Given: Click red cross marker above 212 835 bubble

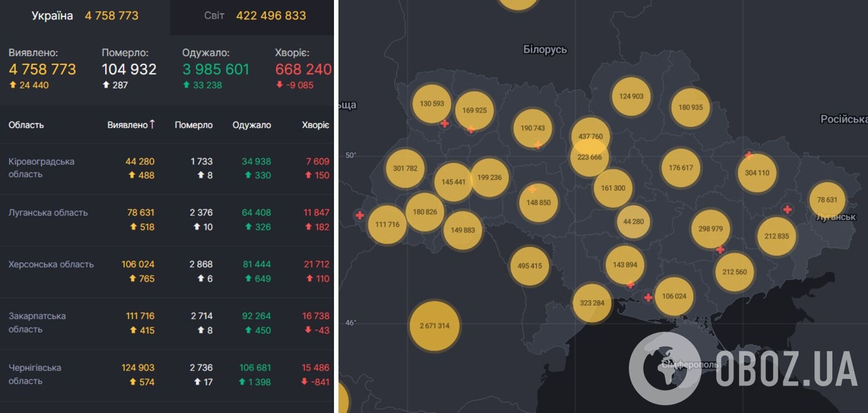Looking at the screenshot, I should (x=788, y=209).
